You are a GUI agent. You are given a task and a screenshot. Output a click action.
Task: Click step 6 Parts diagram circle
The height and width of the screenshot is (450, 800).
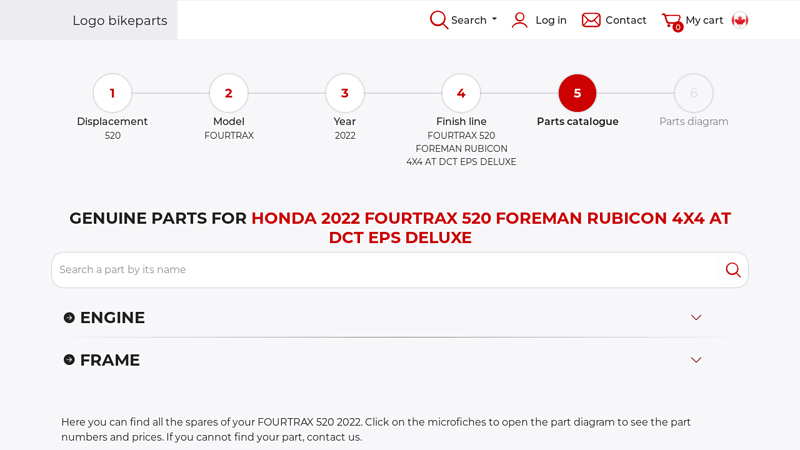coord(693,93)
